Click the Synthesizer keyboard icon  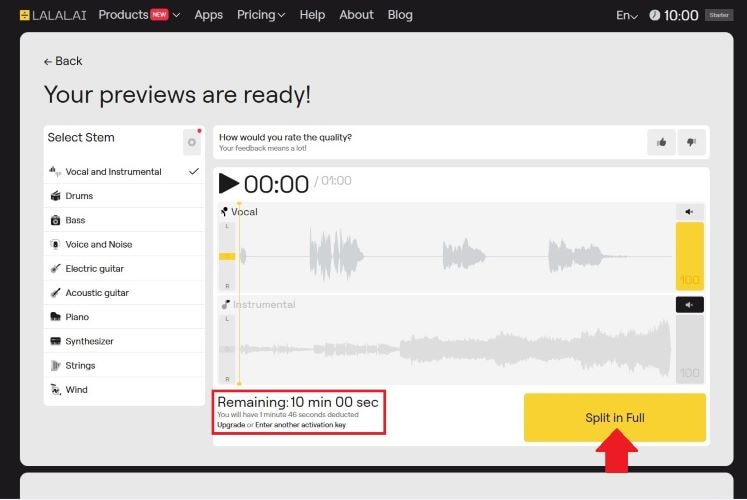(55, 341)
